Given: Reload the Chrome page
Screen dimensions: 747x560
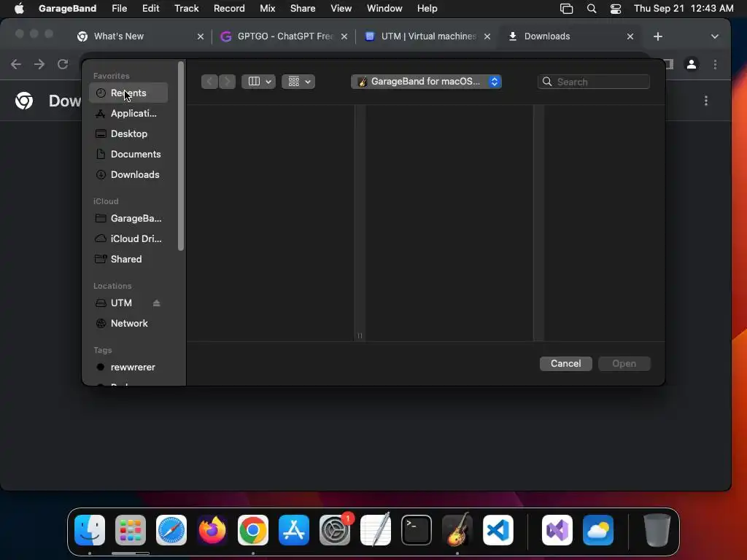Looking at the screenshot, I should [x=63, y=64].
